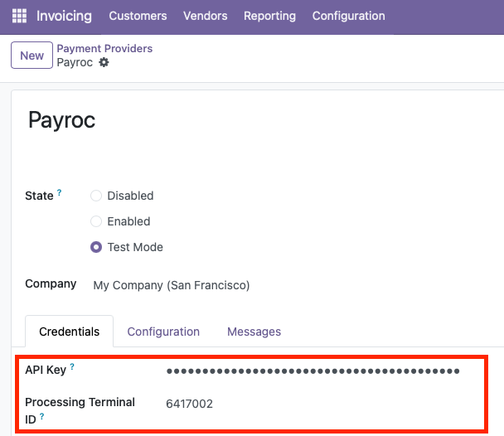This screenshot has height=436, width=504.
Task: Click the gear icon next to Payroc
Action: point(104,62)
